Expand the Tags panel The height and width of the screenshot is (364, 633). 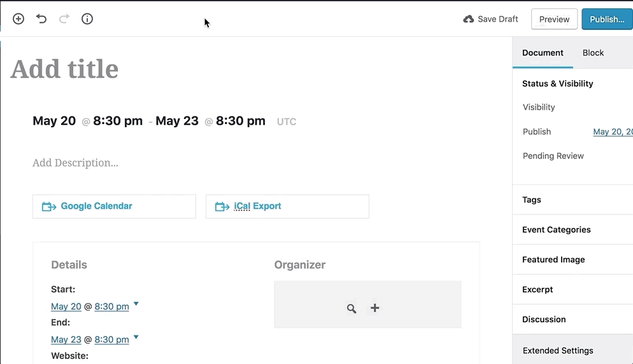pos(532,200)
